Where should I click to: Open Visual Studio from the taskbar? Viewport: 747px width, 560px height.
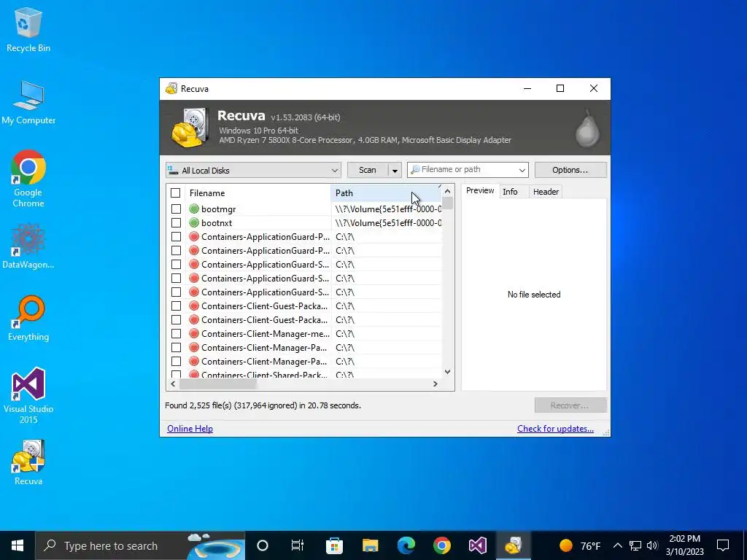(477, 545)
